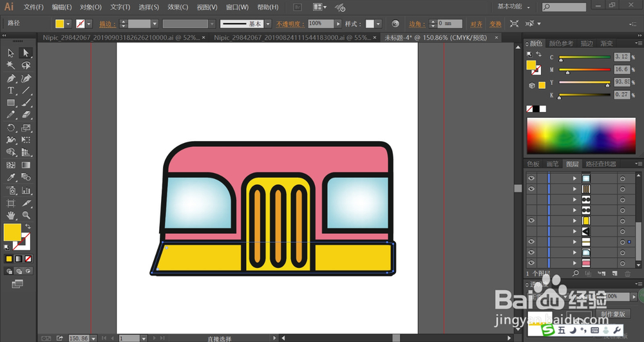Select the Hand tool
The width and height of the screenshot is (644, 342).
[x=11, y=215]
